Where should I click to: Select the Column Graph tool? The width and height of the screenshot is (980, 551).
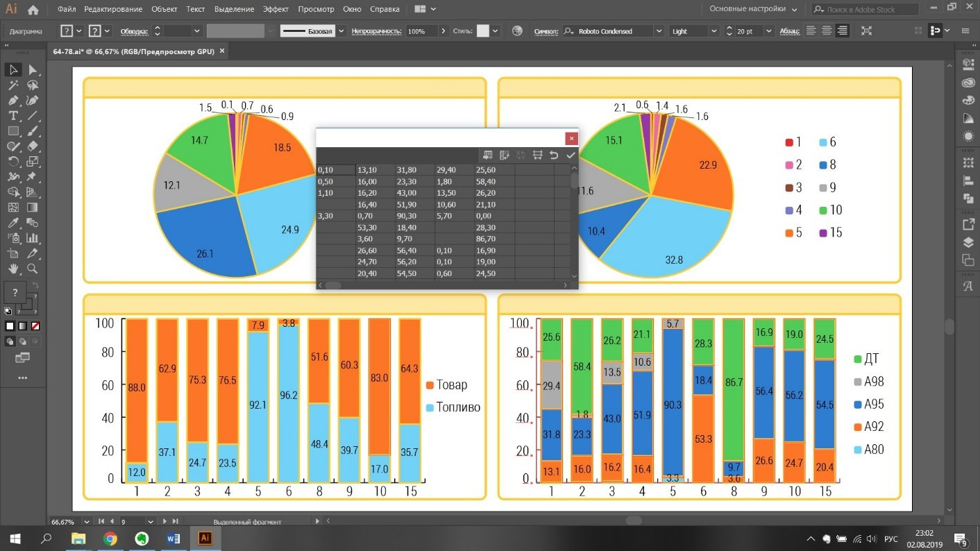click(x=32, y=237)
